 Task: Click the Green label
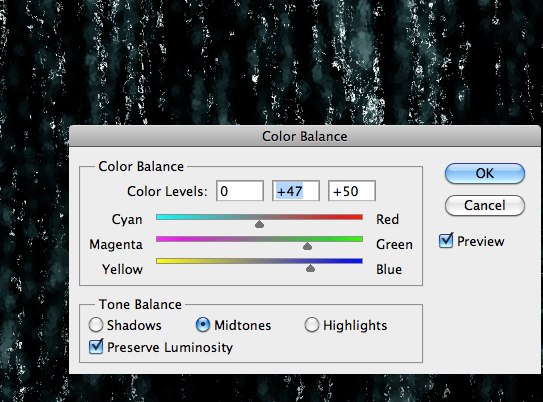394,244
